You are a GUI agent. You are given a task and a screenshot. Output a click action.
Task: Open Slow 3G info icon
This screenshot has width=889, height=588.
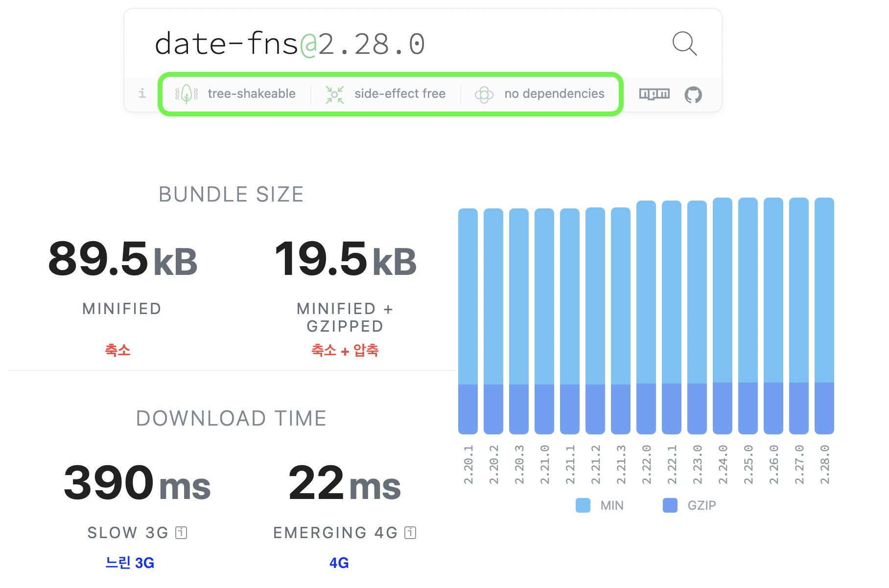point(181,532)
